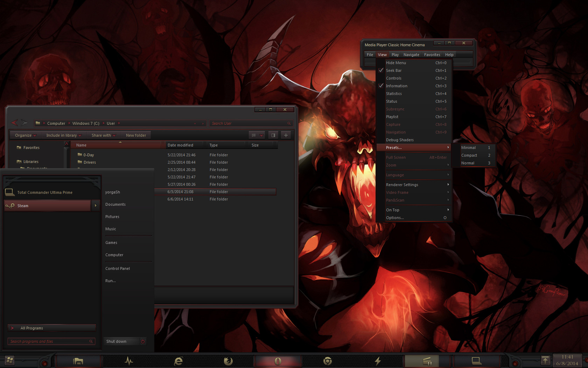This screenshot has height=368, width=588.
Task: Launch Internet Explorer from the taskbar
Action: click(x=178, y=361)
